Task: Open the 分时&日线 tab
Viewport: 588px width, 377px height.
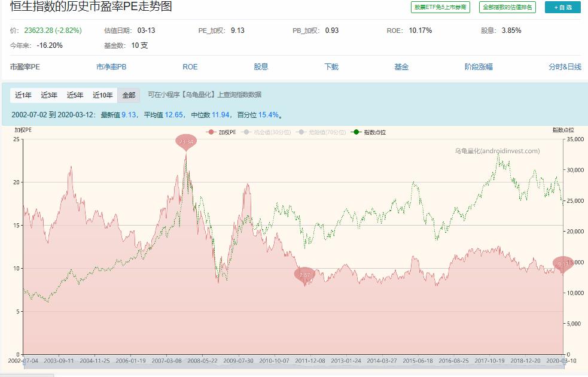Action: pyautogui.click(x=565, y=67)
